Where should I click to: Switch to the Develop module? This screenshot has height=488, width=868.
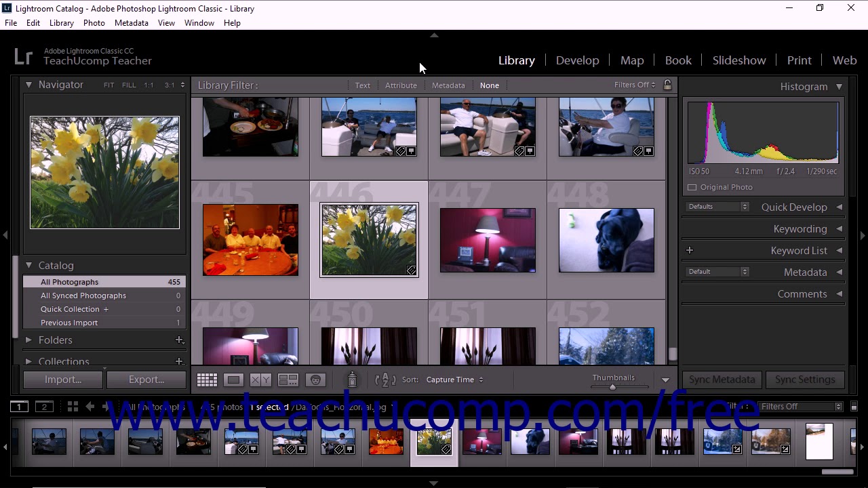(578, 60)
